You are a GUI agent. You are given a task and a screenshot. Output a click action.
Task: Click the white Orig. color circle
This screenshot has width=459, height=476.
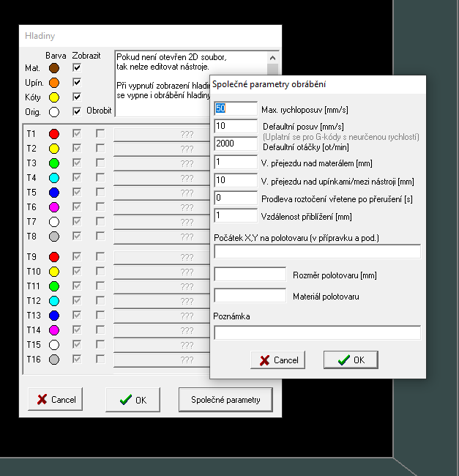(53, 112)
